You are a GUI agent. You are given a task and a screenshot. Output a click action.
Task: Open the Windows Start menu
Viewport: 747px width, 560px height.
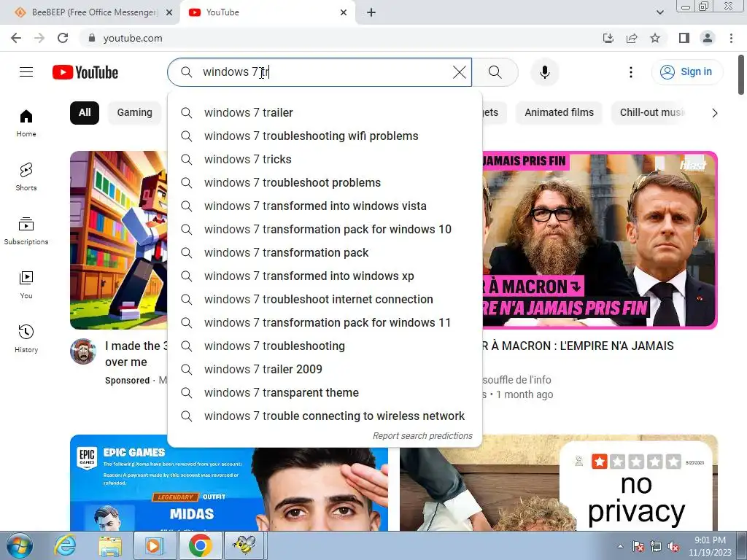(20, 545)
